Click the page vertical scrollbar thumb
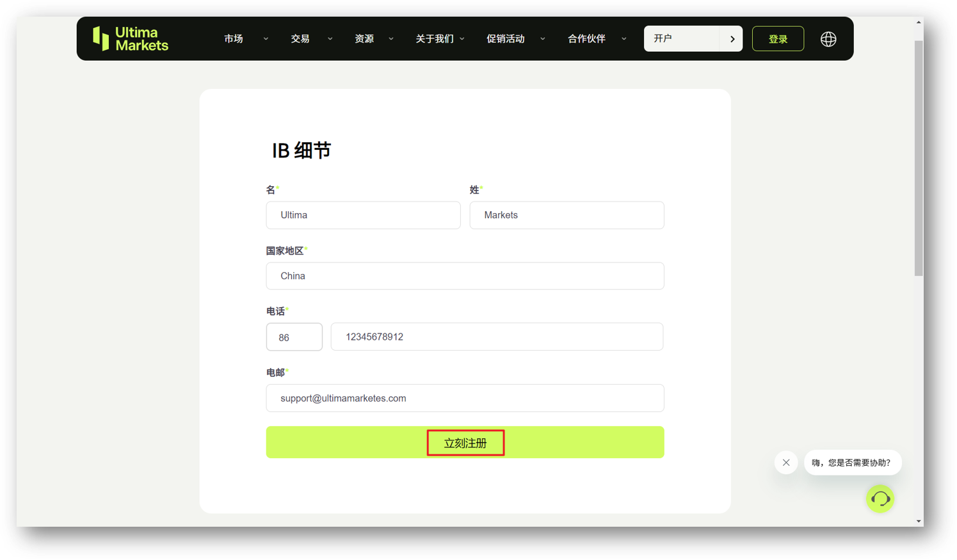This screenshot has width=957, height=560. [919, 158]
